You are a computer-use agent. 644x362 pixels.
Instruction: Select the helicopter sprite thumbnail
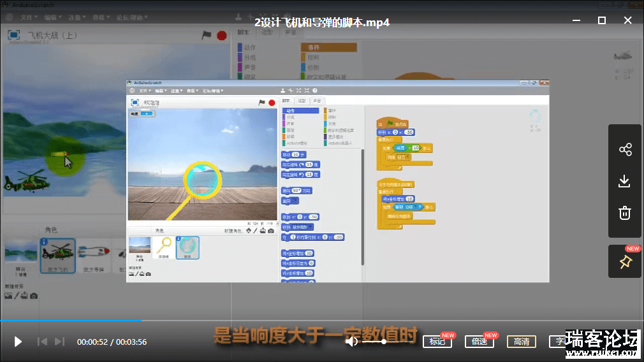click(x=59, y=256)
